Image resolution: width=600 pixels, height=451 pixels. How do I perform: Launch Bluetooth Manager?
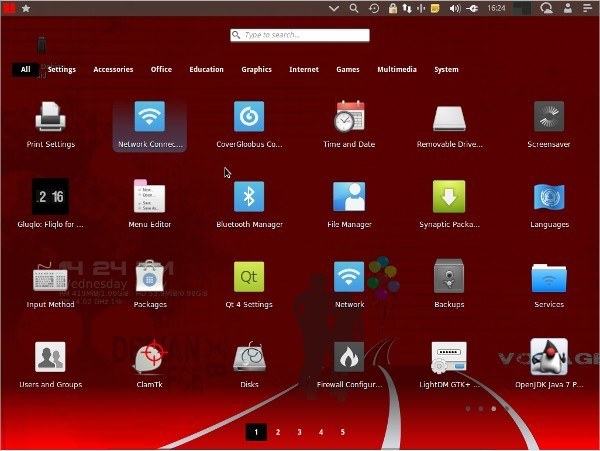pos(249,197)
